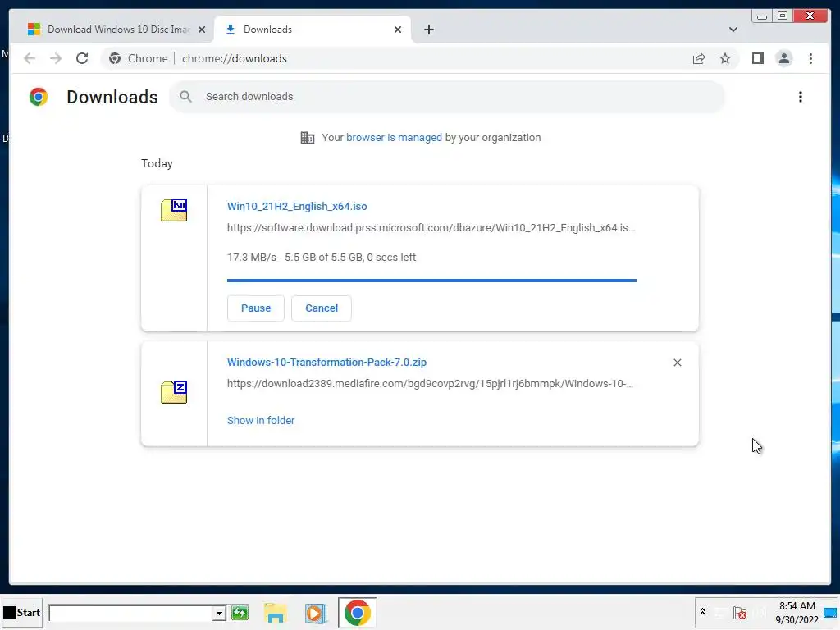Image resolution: width=840 pixels, height=630 pixels.
Task: Click the browser forward arrow
Action: [x=56, y=58]
